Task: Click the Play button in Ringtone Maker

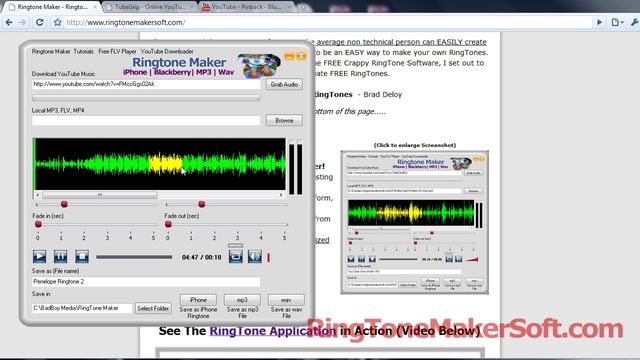Action: 40,257
